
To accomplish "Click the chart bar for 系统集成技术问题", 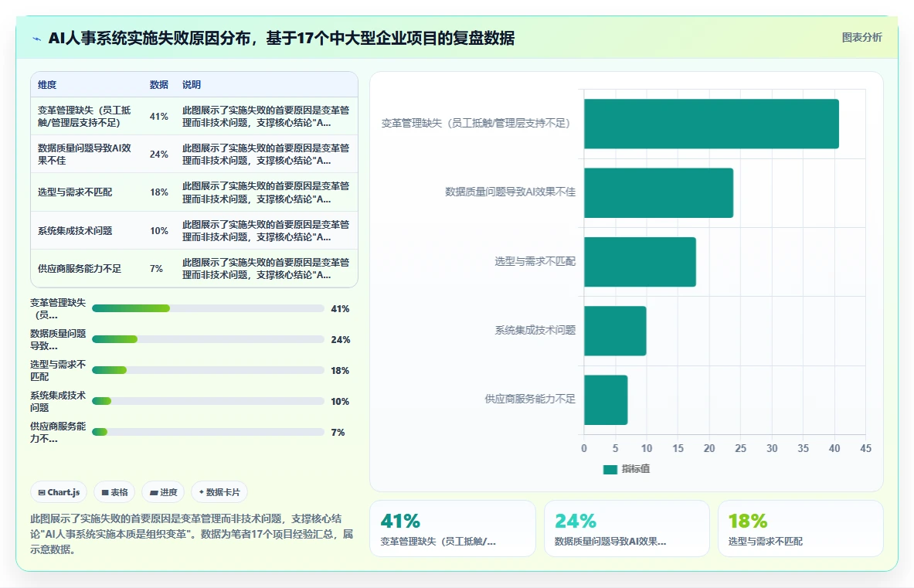I will tap(615, 331).
